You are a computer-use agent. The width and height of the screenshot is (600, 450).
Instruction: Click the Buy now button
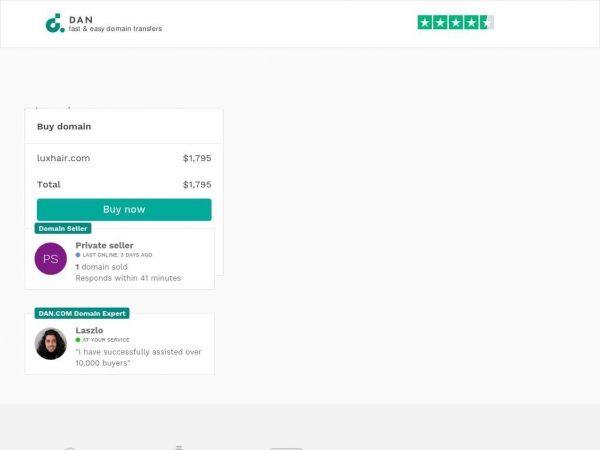(124, 209)
